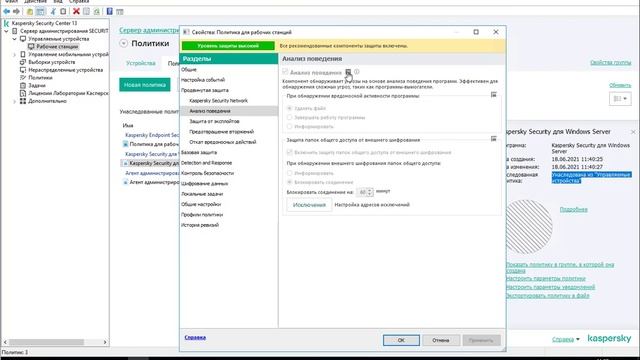
Task: Click the Подробнее link
Action: [573, 209]
